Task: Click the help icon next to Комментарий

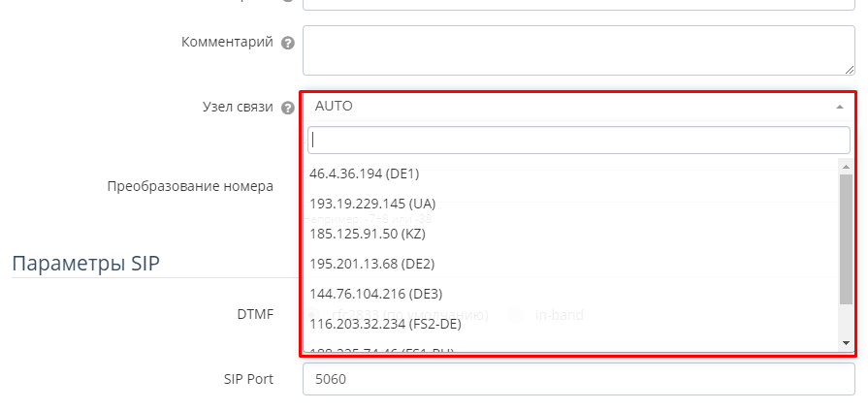Action: pos(288,44)
